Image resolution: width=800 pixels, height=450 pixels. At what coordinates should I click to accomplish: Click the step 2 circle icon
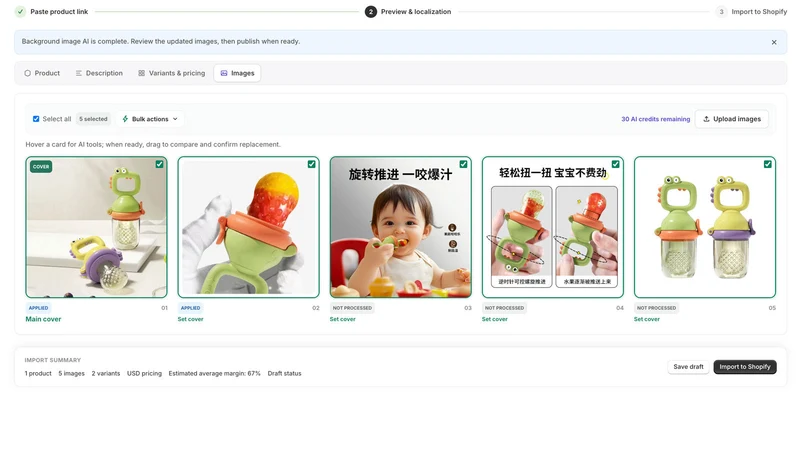click(371, 12)
